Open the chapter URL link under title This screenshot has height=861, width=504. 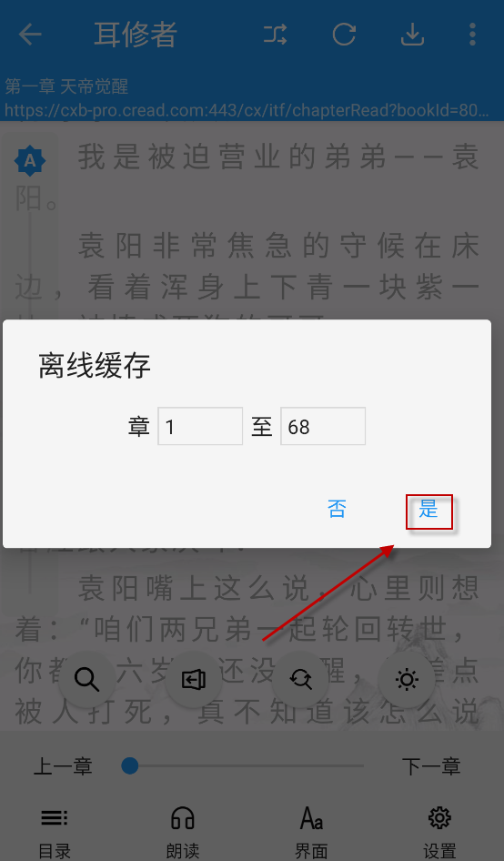click(x=247, y=110)
